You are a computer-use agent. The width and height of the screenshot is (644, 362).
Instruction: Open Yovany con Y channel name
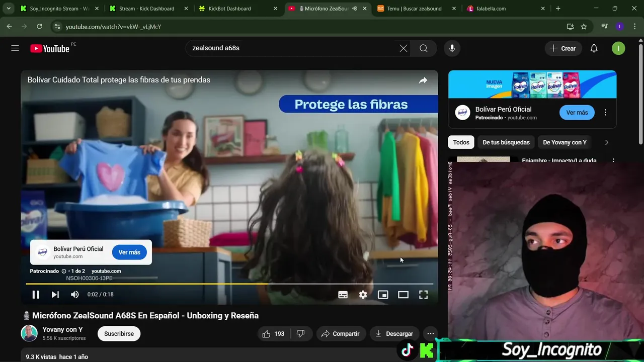pos(62,330)
